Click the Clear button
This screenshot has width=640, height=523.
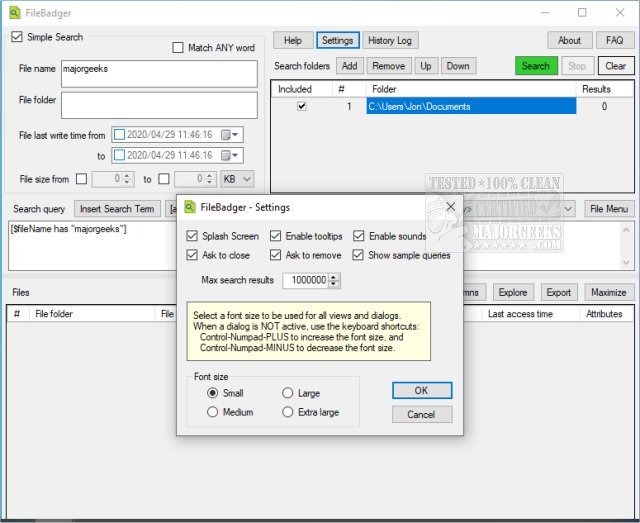click(616, 66)
